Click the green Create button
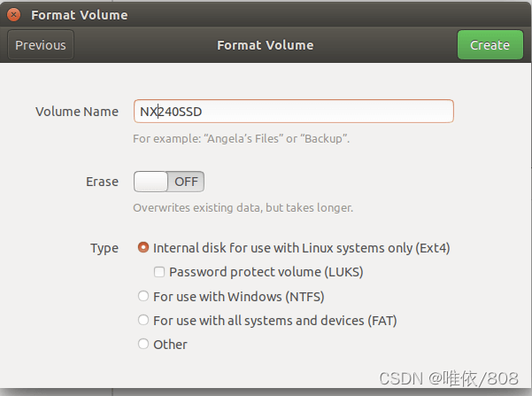The height and width of the screenshot is (396, 532). click(490, 45)
